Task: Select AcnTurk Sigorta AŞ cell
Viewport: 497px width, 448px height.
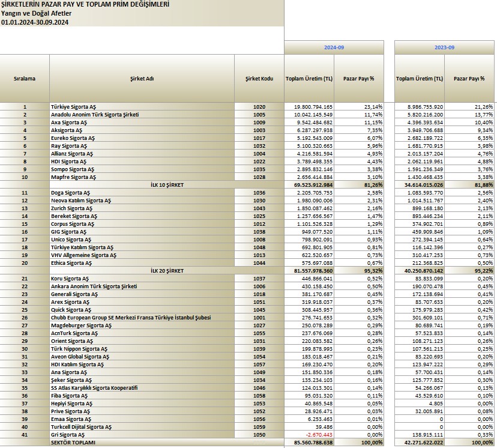Action: 142,333
